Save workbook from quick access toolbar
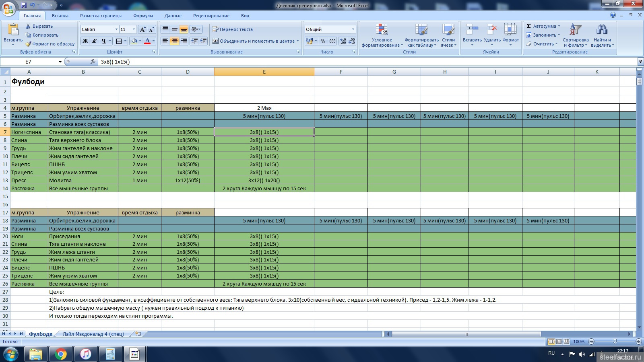Image resolution: width=644 pixels, height=362 pixels. pos(24,5)
